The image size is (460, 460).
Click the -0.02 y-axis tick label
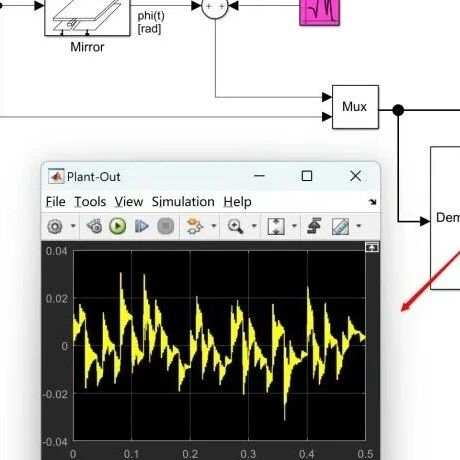pyautogui.click(x=55, y=394)
